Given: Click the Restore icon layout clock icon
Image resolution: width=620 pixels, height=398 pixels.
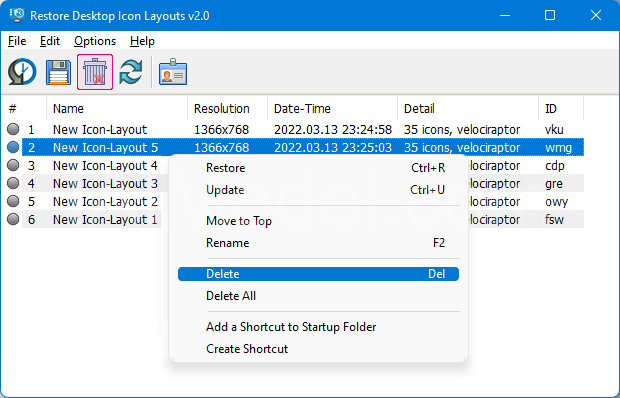Looking at the screenshot, I should [x=22, y=72].
